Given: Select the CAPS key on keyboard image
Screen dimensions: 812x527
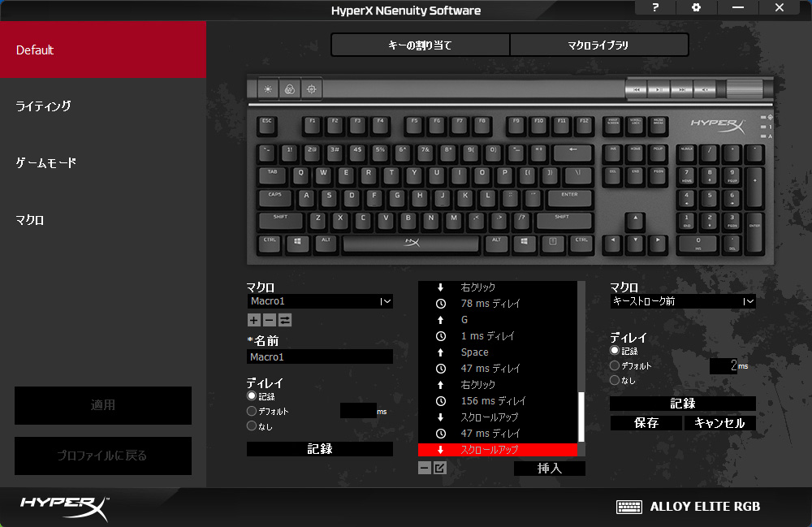Looking at the screenshot, I should (275, 198).
